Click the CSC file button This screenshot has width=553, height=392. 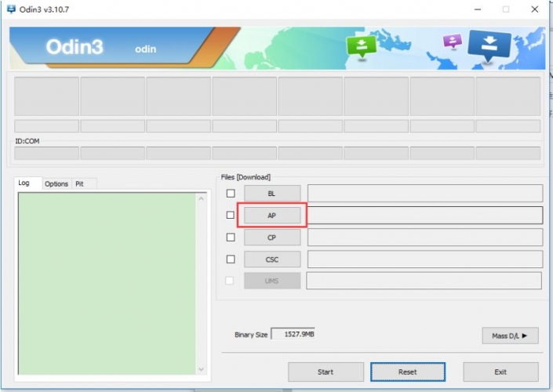[272, 260]
